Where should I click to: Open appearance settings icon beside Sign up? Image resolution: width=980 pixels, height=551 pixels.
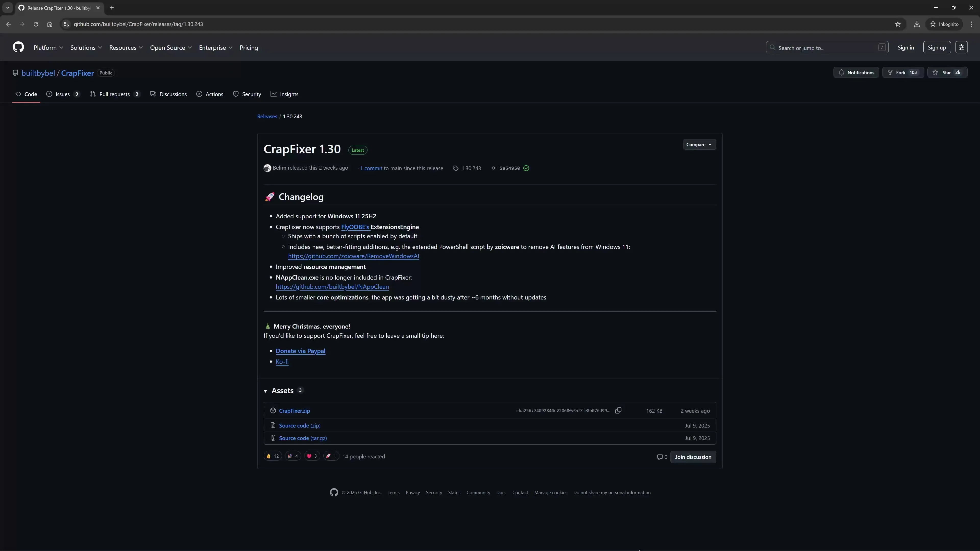pyautogui.click(x=961, y=47)
